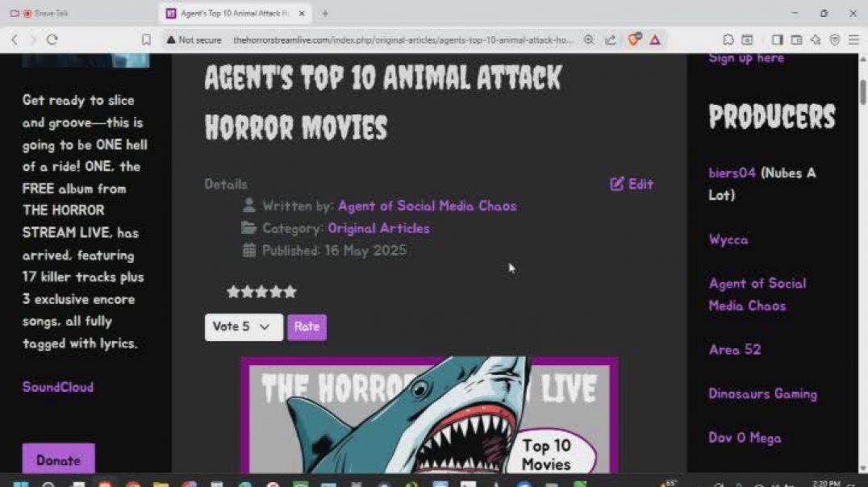Open a new tab with plus button
Viewport: 868px width, 487px height.
tap(325, 14)
